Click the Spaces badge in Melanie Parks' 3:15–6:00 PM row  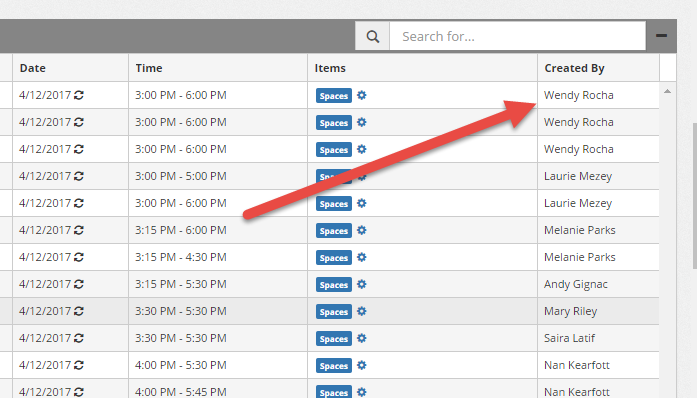click(x=334, y=231)
